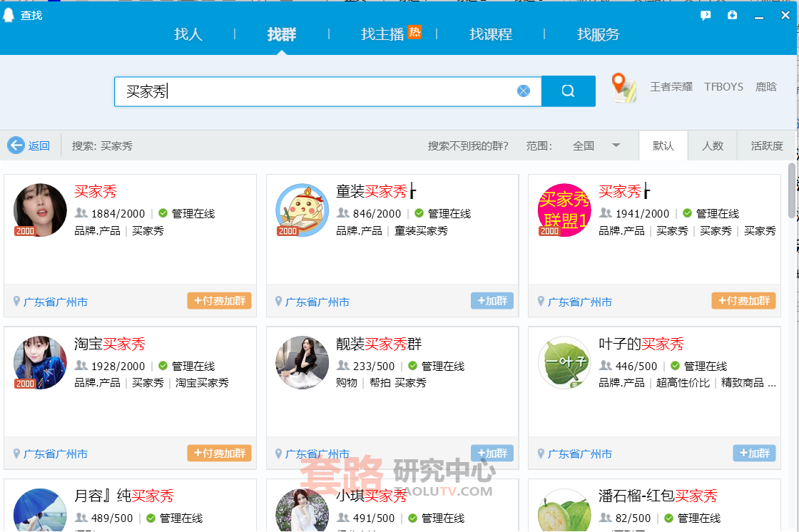Expand the 范围 全国 dropdown arrow

[616, 145]
